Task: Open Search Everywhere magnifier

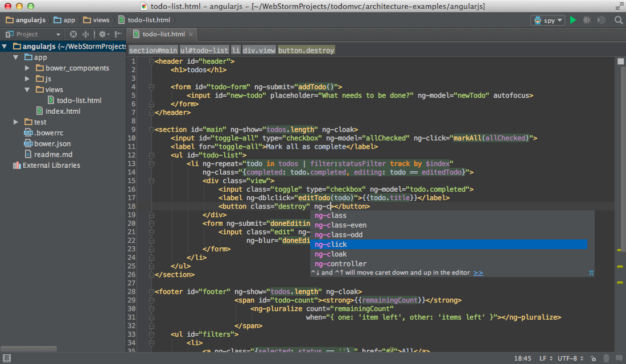Action: pos(617,19)
